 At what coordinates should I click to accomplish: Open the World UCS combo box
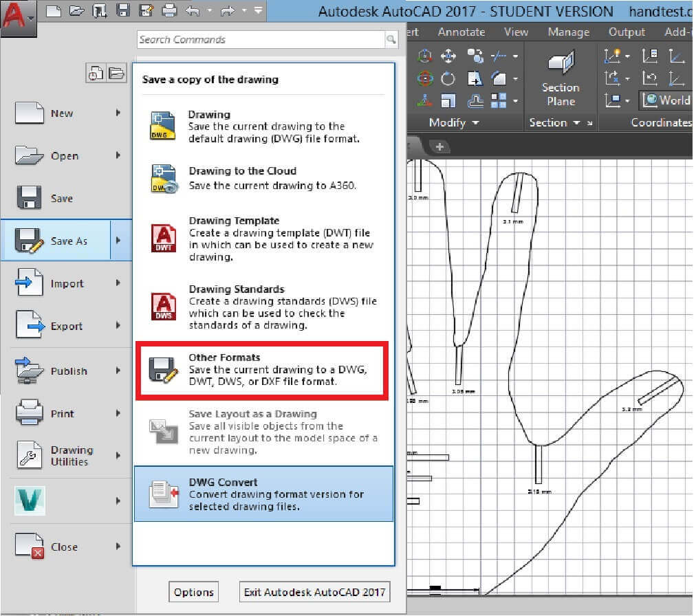[x=666, y=100]
